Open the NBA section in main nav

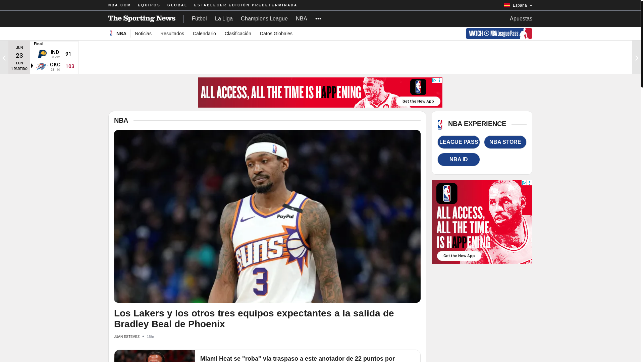tap(301, 19)
